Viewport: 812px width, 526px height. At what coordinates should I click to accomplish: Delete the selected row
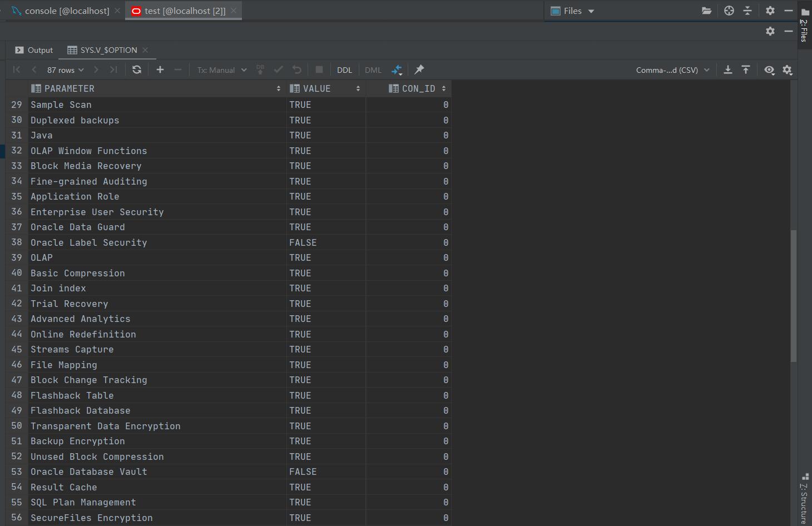[178, 70]
